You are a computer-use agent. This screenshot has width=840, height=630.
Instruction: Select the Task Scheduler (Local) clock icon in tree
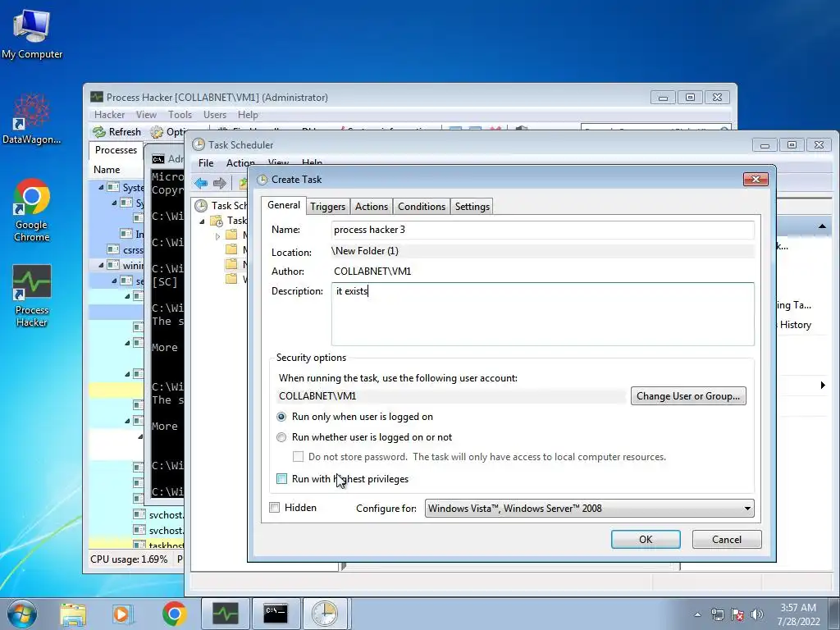(x=201, y=206)
